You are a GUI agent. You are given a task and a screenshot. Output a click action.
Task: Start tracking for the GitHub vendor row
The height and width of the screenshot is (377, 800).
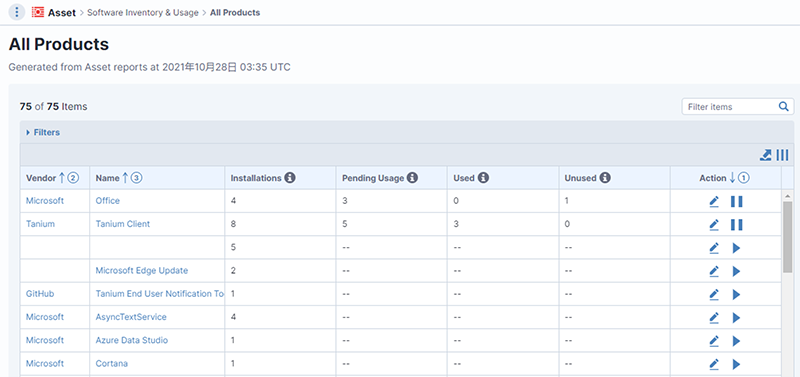point(736,294)
